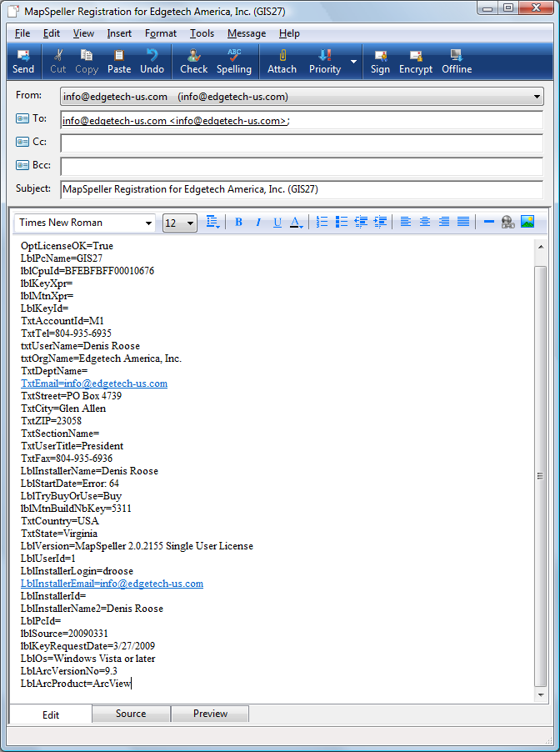Insert a bulleted list

342,222
